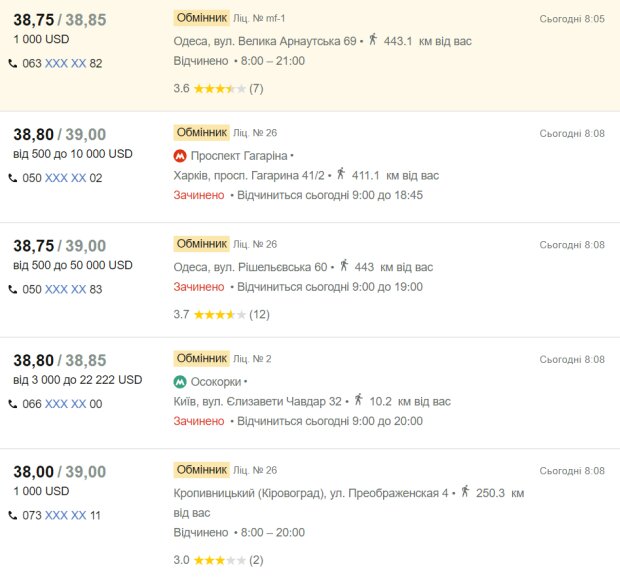Click the green metro icon for Осокорки
The width and height of the screenshot is (620, 581).
[x=180, y=382]
